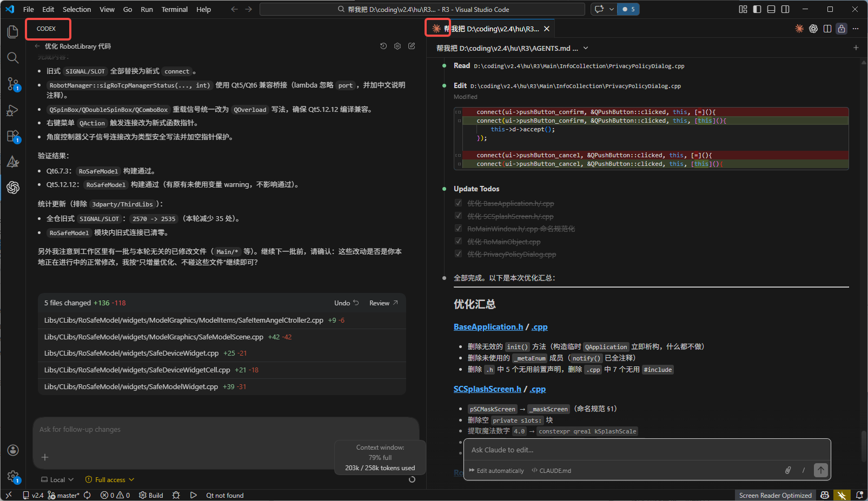Toggle bottom Panel visibility
868x501 pixels.
771,9
